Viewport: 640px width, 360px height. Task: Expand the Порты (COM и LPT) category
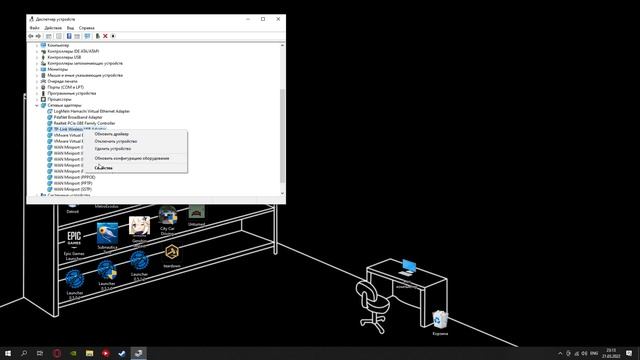(x=37, y=87)
